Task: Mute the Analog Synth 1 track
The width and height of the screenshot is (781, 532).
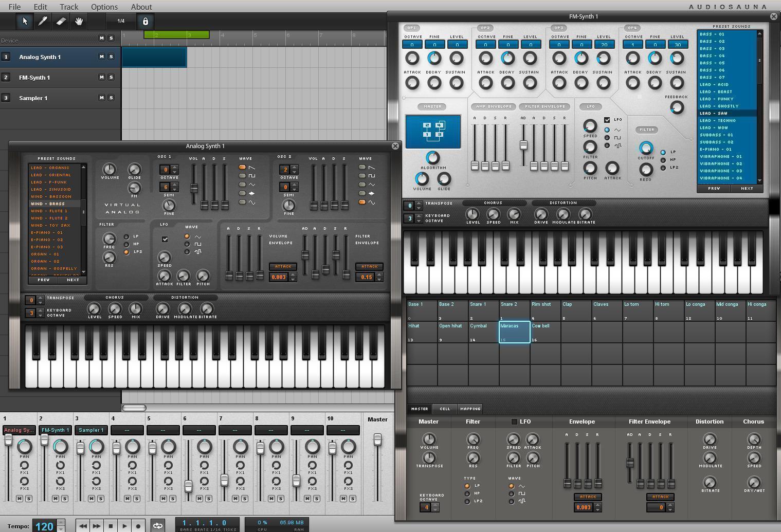Action: click(x=101, y=57)
